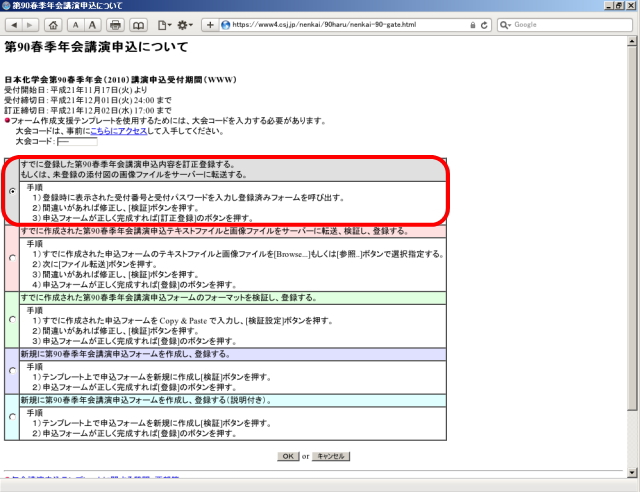This screenshot has width=640, height=492.
Task: Click the smaller text size button
Action: [75, 24]
